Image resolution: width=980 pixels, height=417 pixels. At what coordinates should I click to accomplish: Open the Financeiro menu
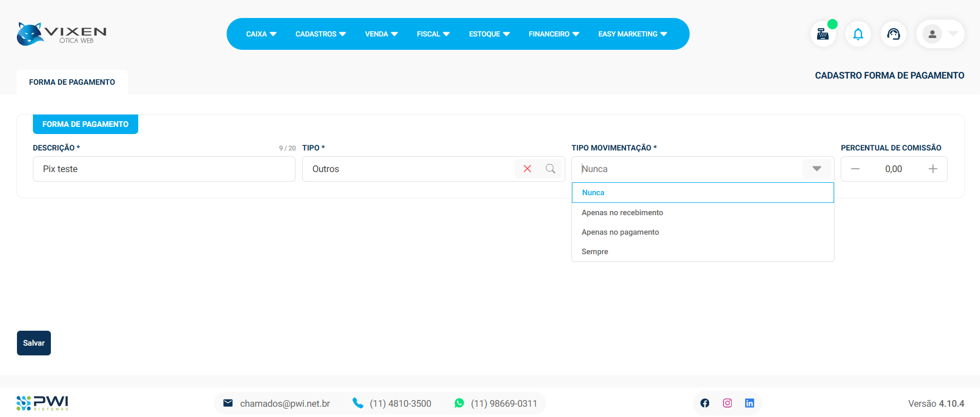553,34
